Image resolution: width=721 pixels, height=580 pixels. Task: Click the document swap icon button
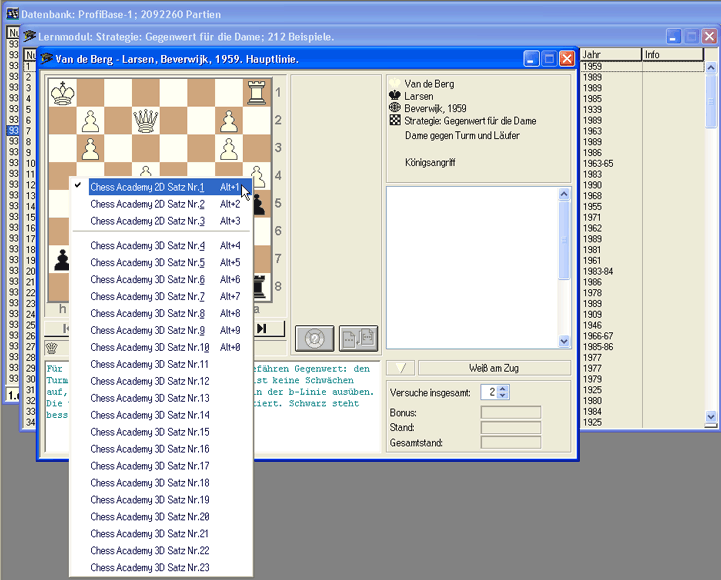click(359, 339)
